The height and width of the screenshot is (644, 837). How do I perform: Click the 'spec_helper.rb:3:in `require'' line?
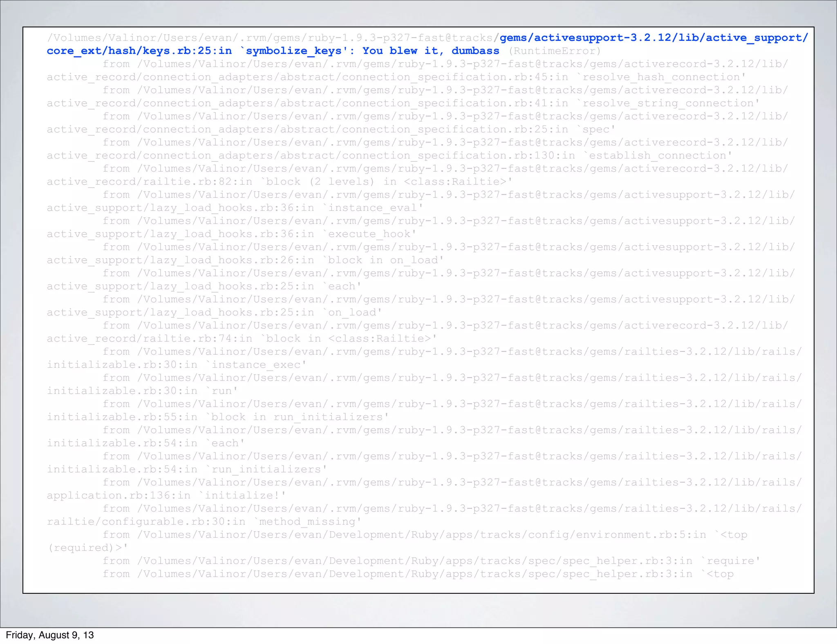(431, 561)
